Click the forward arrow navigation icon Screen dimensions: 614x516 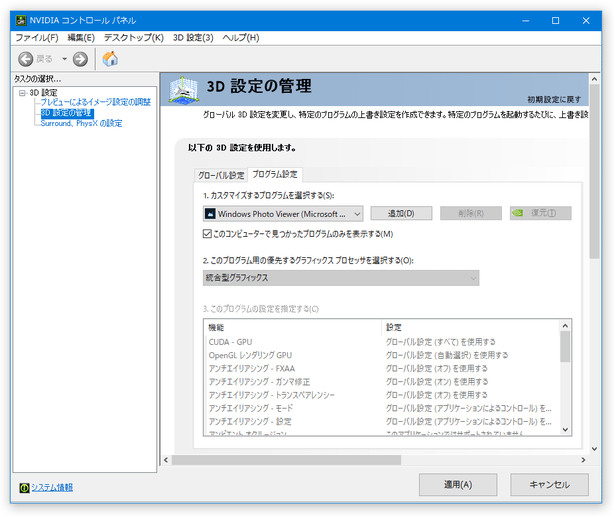pyautogui.click(x=80, y=59)
